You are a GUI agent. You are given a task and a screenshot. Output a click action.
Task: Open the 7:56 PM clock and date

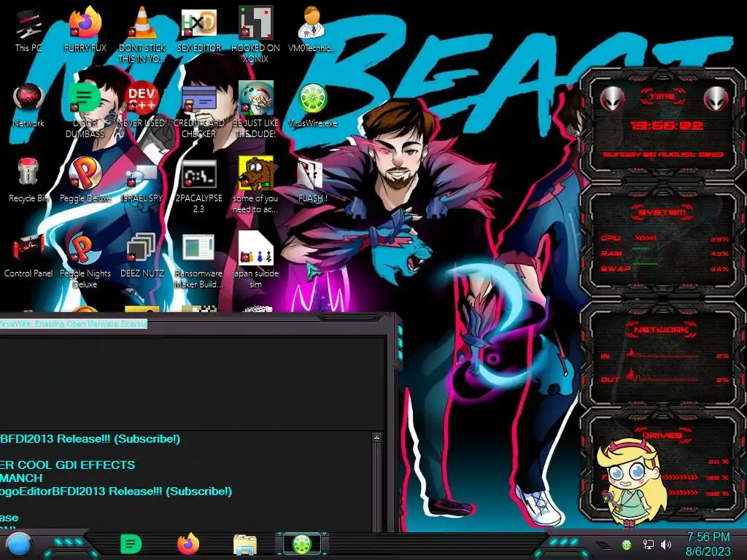708,544
